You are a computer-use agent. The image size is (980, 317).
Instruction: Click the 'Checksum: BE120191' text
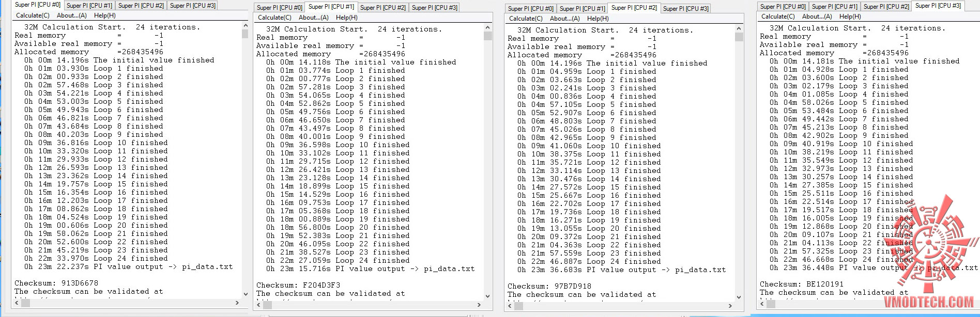(802, 284)
